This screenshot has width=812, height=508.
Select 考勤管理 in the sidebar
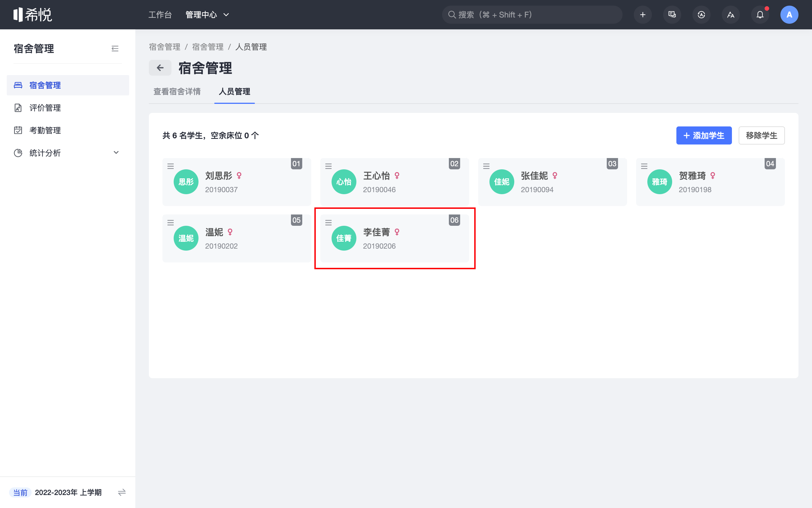pyautogui.click(x=68, y=130)
